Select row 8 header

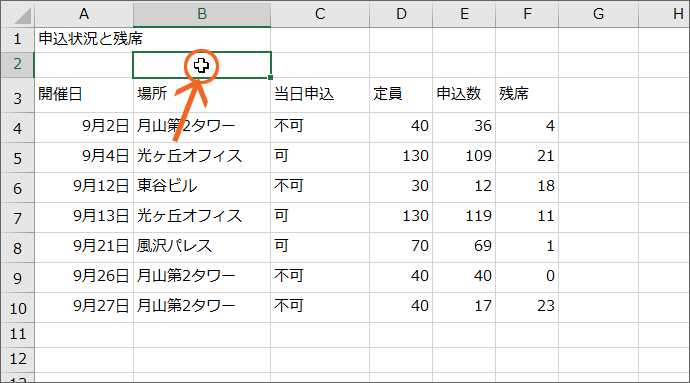[18, 247]
